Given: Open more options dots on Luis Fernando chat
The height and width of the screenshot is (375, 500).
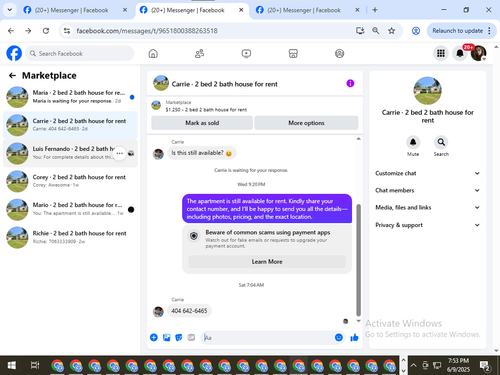Looking at the screenshot, I should (119, 153).
